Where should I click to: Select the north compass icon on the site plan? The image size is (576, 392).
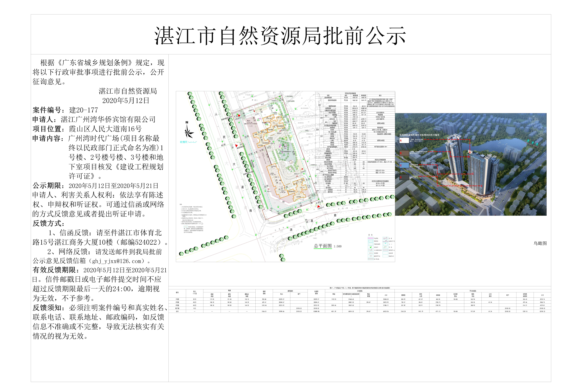[187, 132]
